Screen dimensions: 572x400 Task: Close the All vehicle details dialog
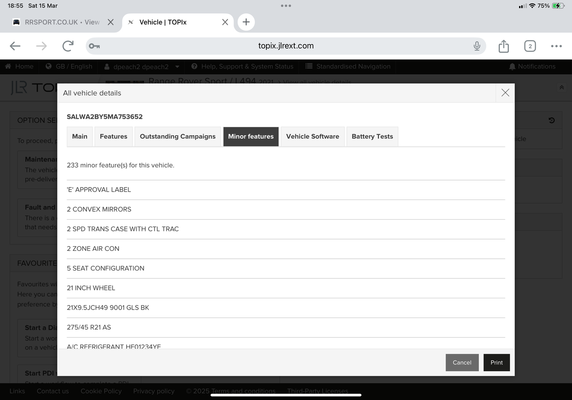(x=505, y=93)
